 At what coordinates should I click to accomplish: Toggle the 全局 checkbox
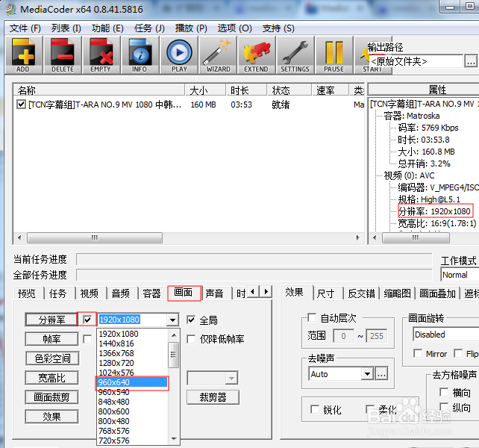click(x=192, y=320)
